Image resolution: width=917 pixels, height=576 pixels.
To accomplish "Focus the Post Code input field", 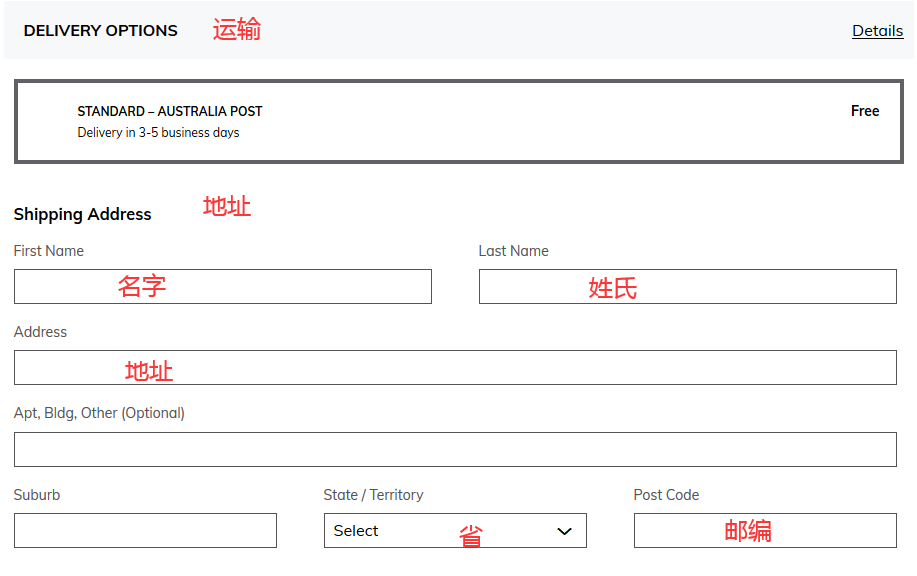I will click(765, 530).
